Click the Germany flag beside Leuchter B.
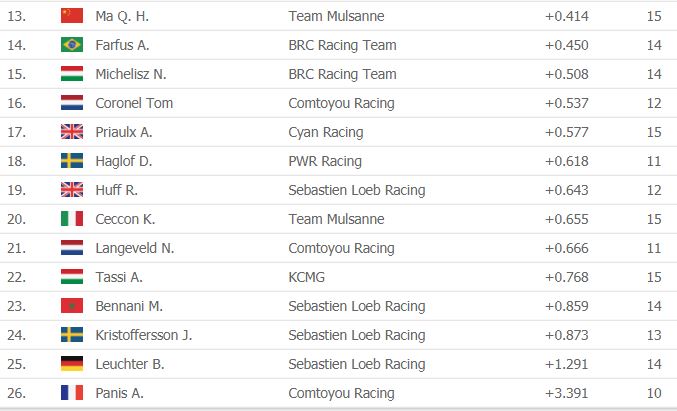Screen dimensions: 677x411 click(71, 364)
